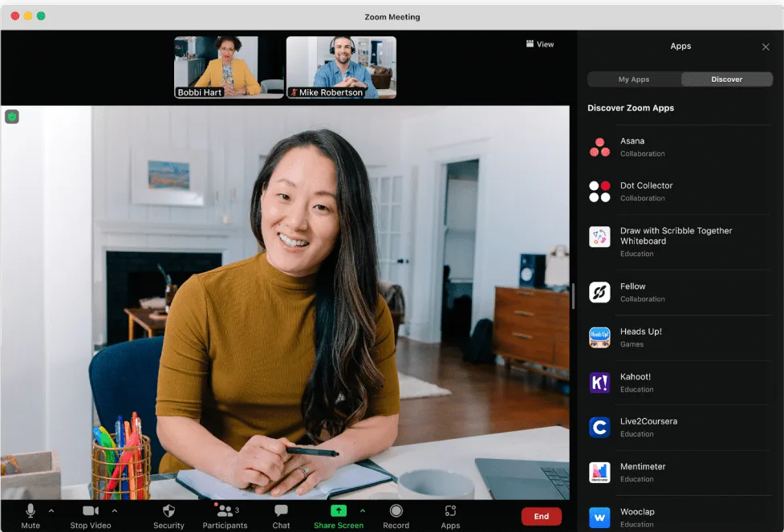
Task: Select Mike Robertson's video thumbnail
Action: (342, 67)
